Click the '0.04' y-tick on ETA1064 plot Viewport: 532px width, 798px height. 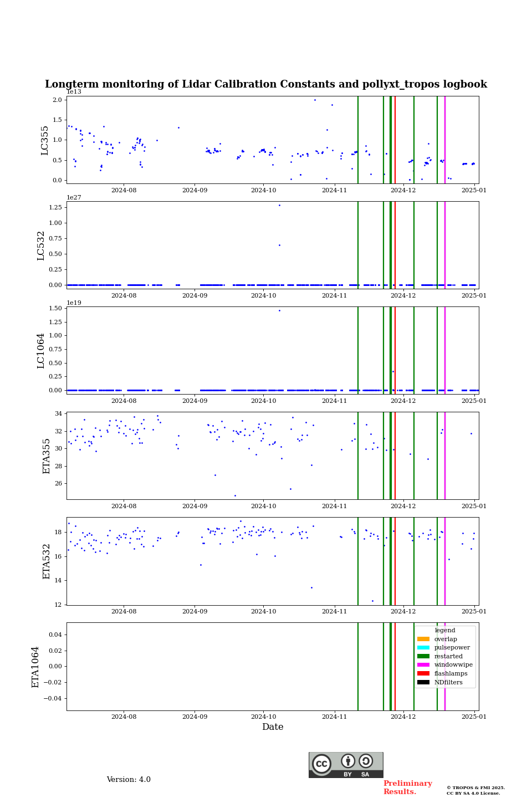55,635
